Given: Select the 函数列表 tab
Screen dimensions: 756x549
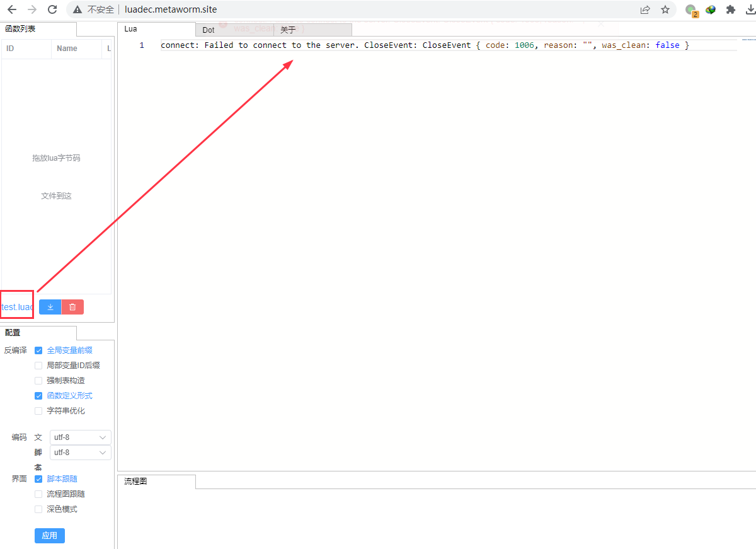Looking at the screenshot, I should (38, 29).
